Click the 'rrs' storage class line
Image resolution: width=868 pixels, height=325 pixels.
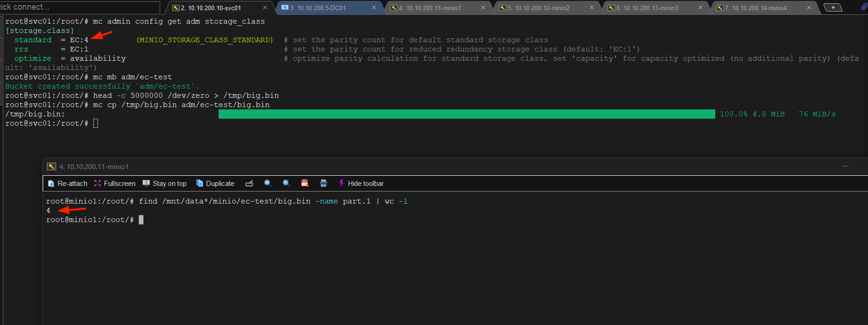[x=327, y=49]
